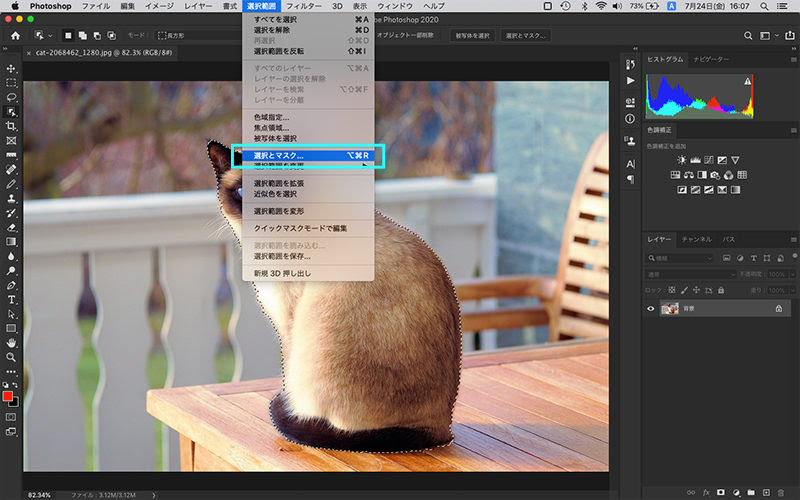This screenshot has height=500, width=800.
Task: Open the フィルター menu
Action: [304, 6]
